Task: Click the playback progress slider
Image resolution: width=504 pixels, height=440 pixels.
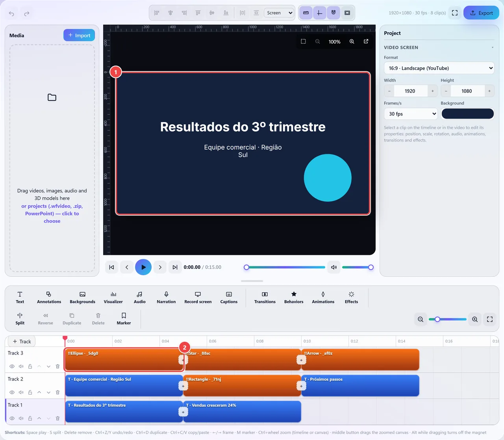Action: (x=285, y=267)
